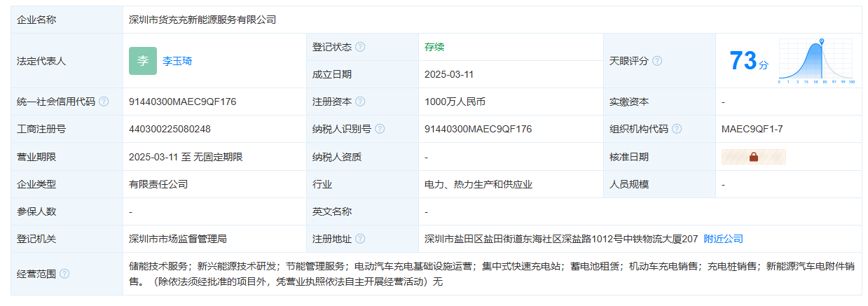The height and width of the screenshot is (306, 868).
Task: Click founding date 2025-03-11 value
Action: click(449, 74)
